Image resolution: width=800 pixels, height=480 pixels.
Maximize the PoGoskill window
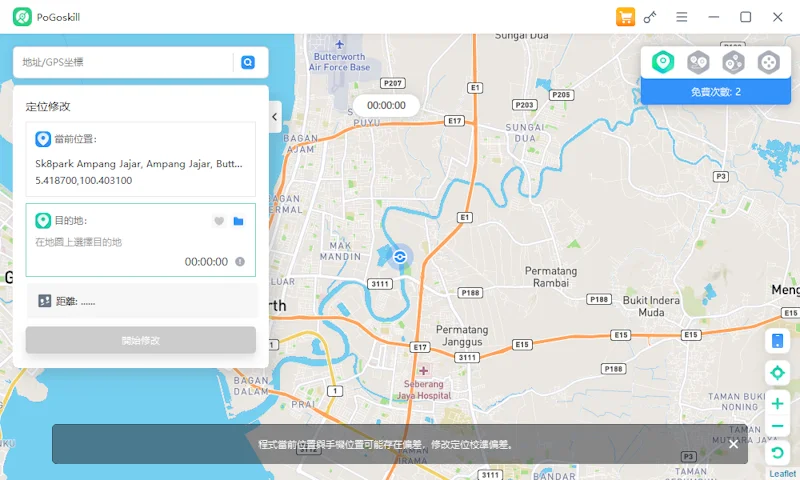(x=745, y=17)
